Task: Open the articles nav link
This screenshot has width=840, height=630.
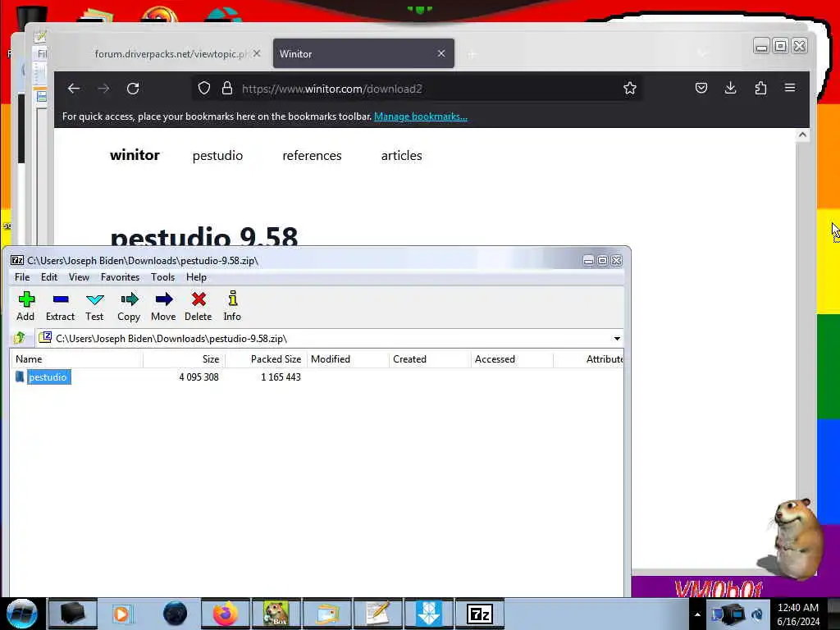Action: [401, 155]
